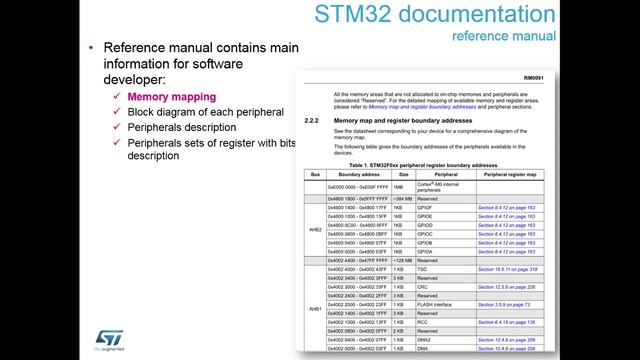Open the RCC row section link
The image size is (640, 360).
pyautogui.click(x=507, y=322)
